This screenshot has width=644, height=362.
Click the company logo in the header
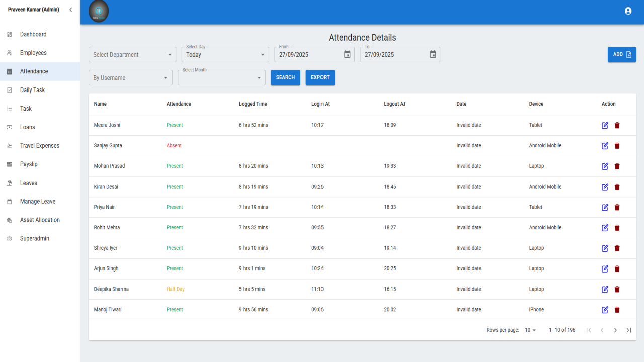click(99, 11)
